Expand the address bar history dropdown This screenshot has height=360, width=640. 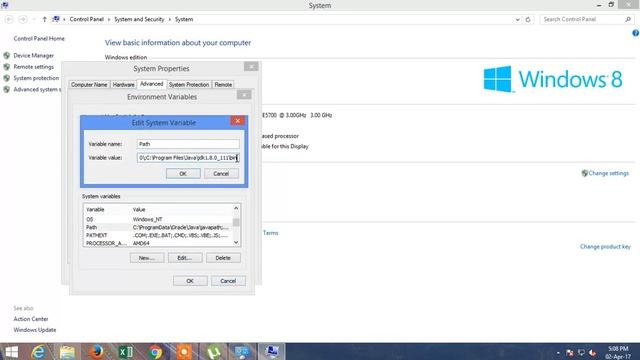[x=518, y=19]
